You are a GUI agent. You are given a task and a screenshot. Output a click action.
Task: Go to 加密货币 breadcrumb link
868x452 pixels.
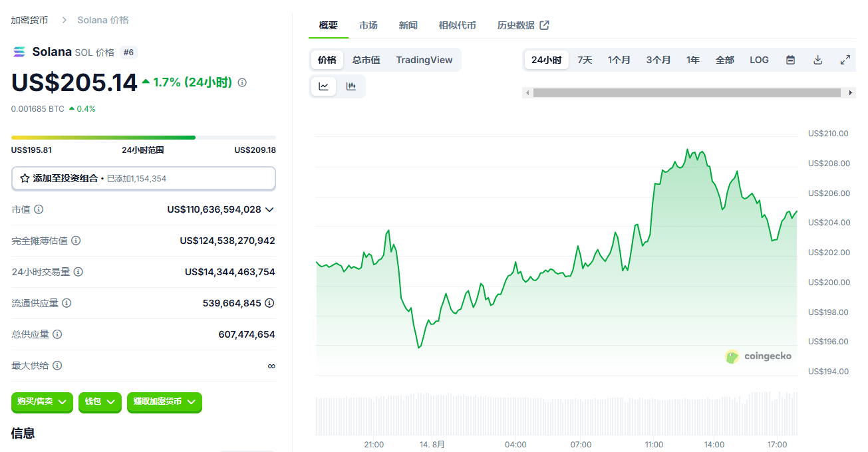(x=29, y=20)
